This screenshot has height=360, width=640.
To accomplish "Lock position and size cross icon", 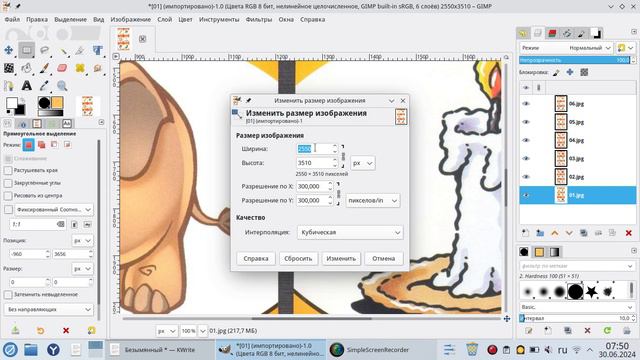I will tap(570, 72).
